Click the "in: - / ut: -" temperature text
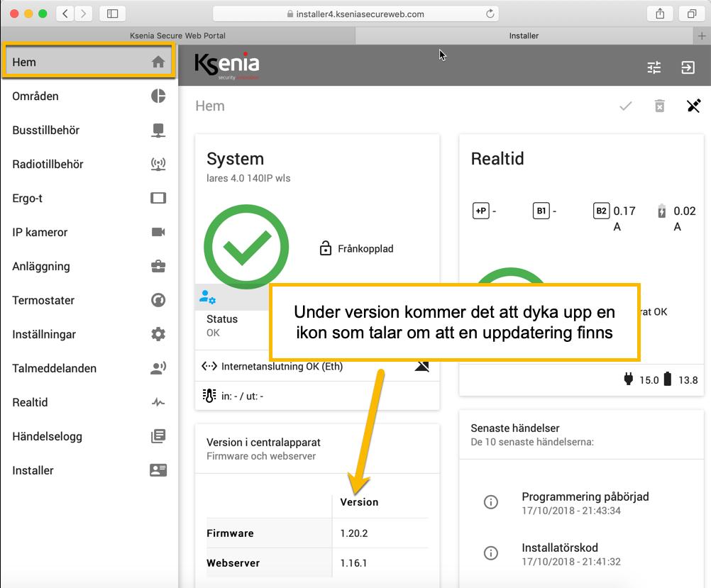The width and height of the screenshot is (711, 588). pos(242,396)
